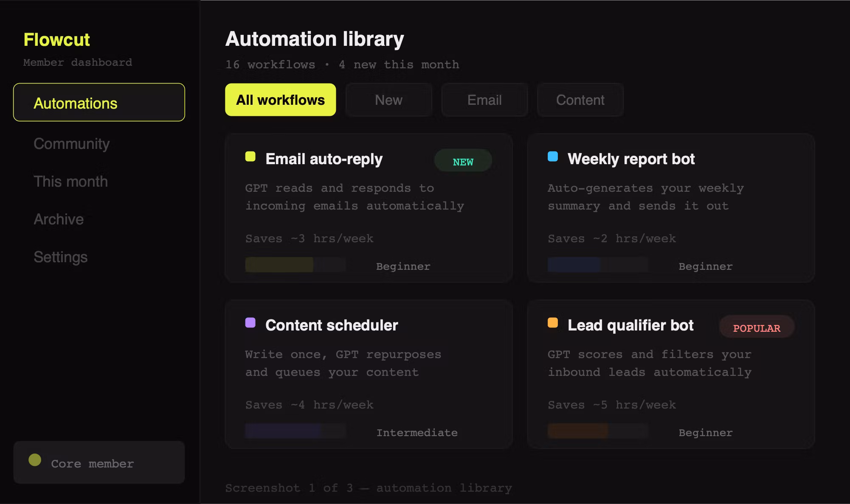Click 'Saves ~4 hrs/week' text
The width and height of the screenshot is (850, 504).
310,405
